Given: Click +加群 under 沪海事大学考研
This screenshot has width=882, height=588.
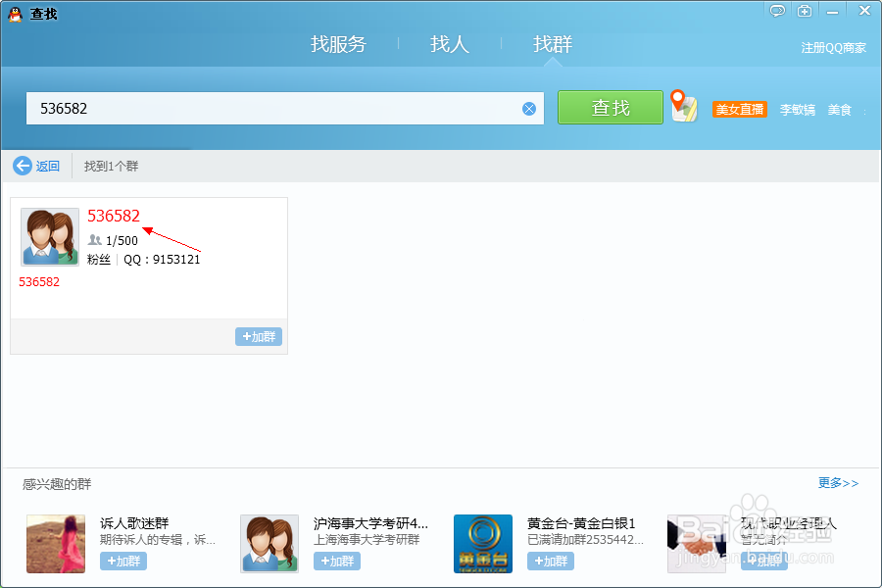Looking at the screenshot, I should [337, 561].
